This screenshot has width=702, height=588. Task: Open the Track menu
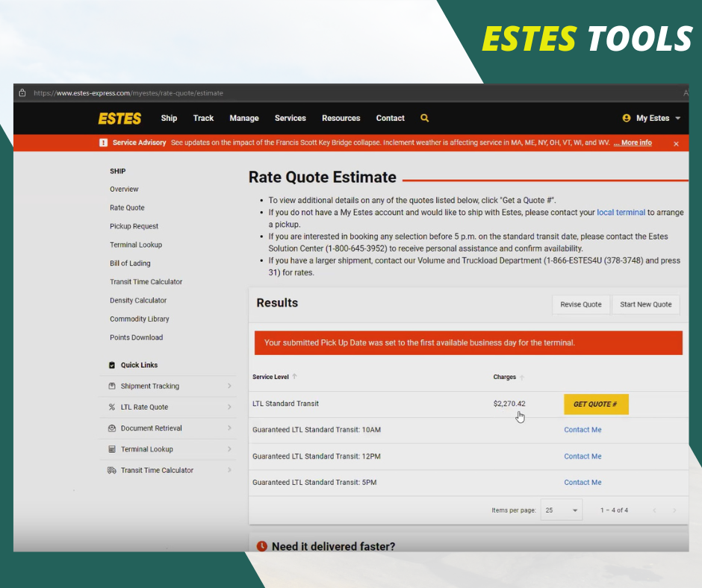click(x=203, y=118)
